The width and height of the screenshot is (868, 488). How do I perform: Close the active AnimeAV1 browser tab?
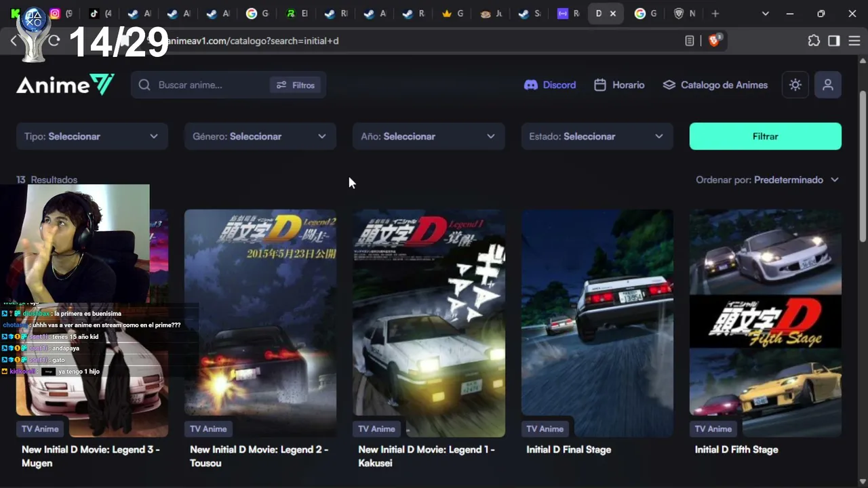[x=613, y=14]
